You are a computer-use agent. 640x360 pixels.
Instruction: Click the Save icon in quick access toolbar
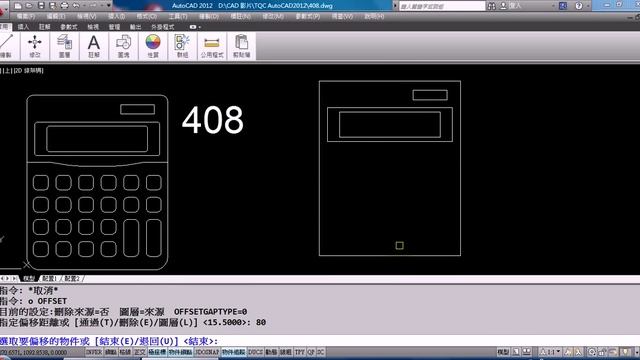click(41, 6)
